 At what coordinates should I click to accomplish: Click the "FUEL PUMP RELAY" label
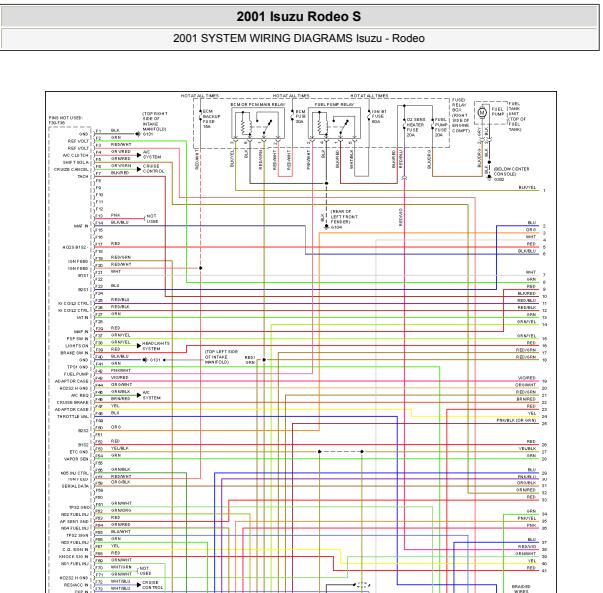click(334, 105)
